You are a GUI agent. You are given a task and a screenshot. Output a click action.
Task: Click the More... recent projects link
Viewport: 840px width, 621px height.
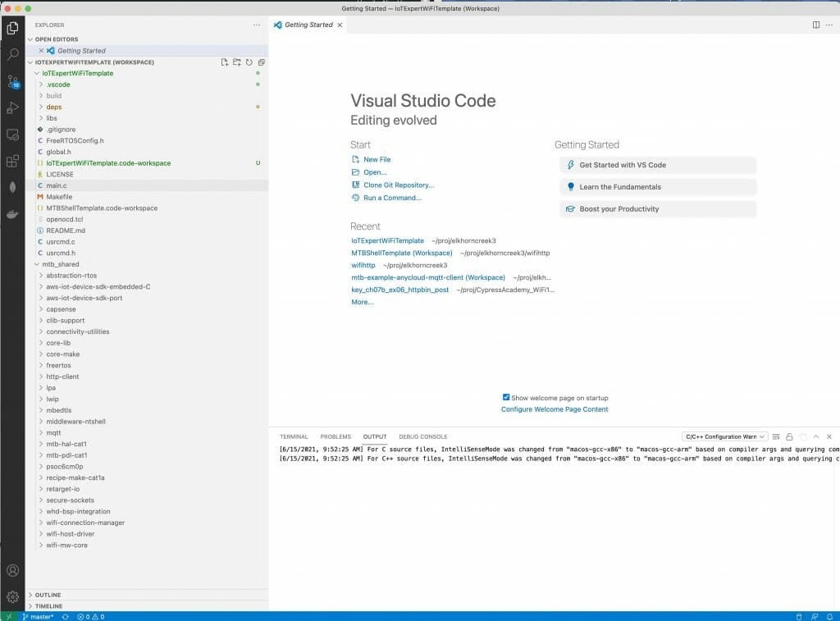coord(362,302)
